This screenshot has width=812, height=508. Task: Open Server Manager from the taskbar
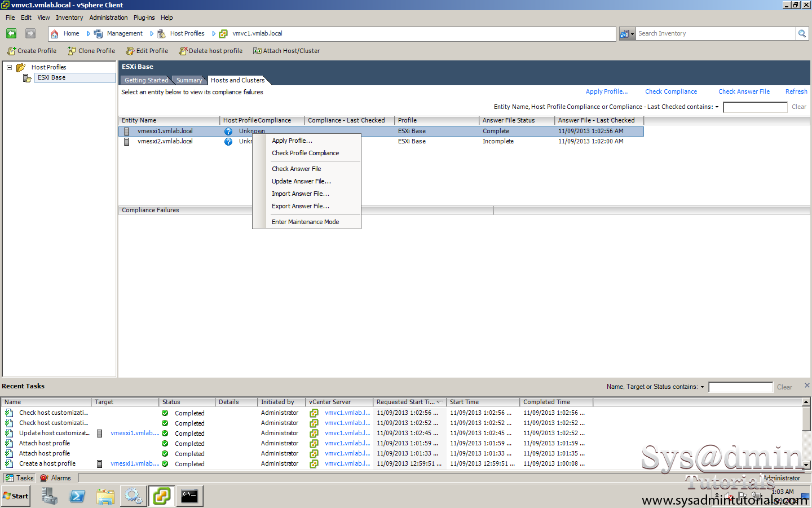49,496
